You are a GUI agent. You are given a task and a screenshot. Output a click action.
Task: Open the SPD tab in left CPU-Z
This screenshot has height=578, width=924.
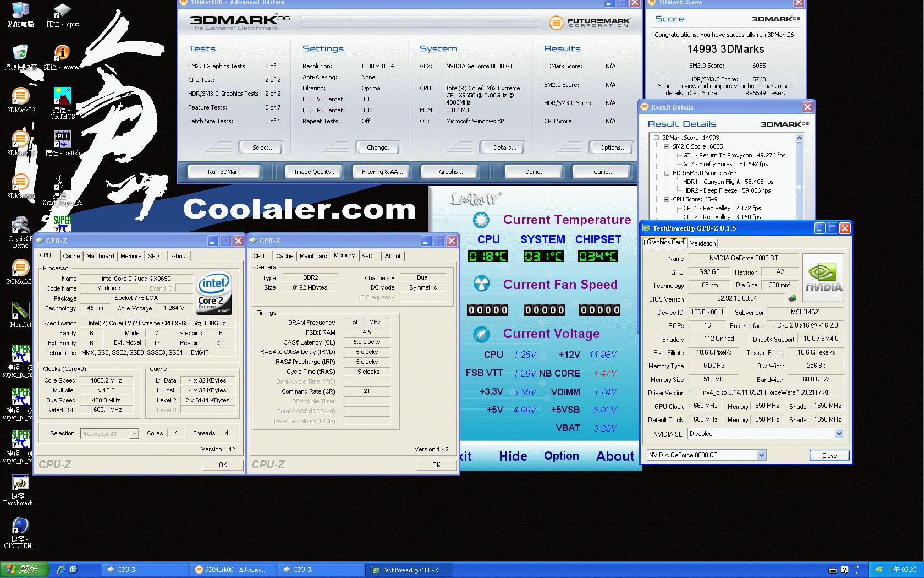[153, 256]
